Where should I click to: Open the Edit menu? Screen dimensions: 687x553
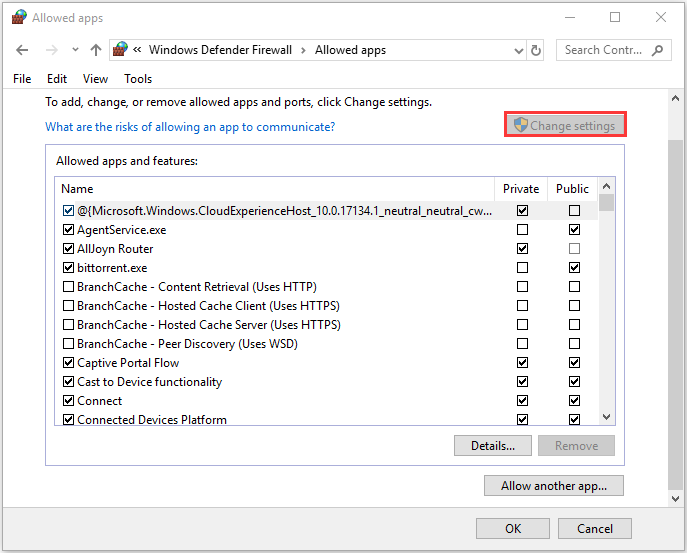57,79
